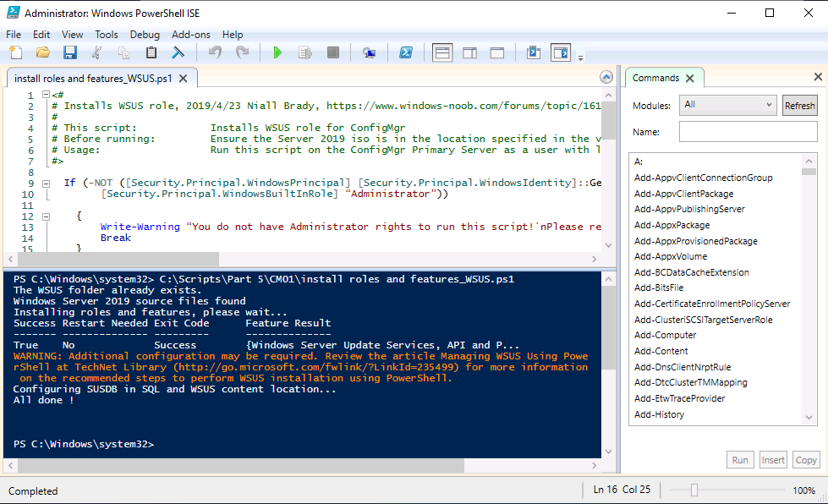Select Add-AppvClientConnectionGroup in command list
This screenshot has height=504, width=828.
tap(704, 178)
